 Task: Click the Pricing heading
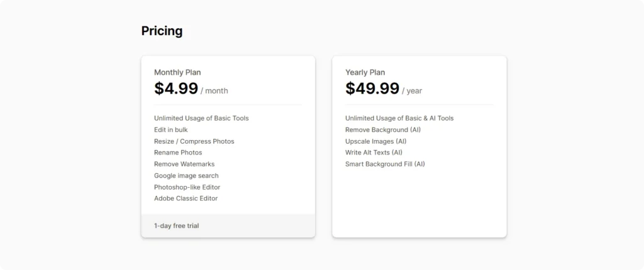click(162, 31)
